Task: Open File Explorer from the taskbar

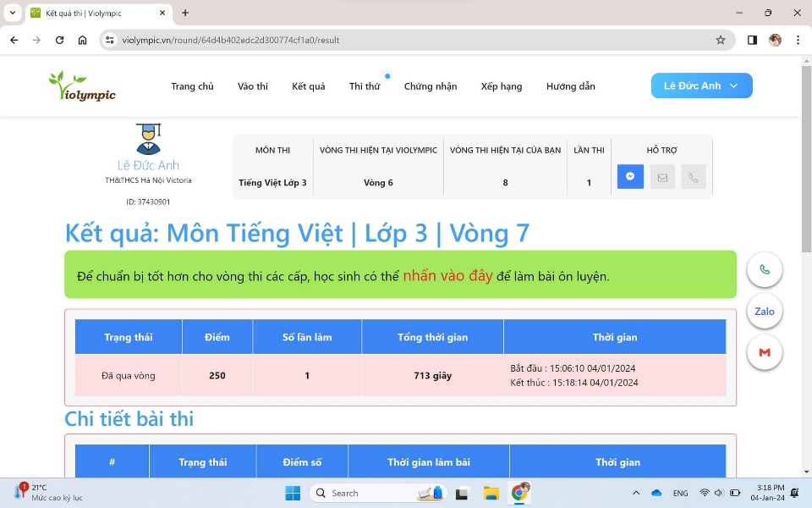Action: 491,493
